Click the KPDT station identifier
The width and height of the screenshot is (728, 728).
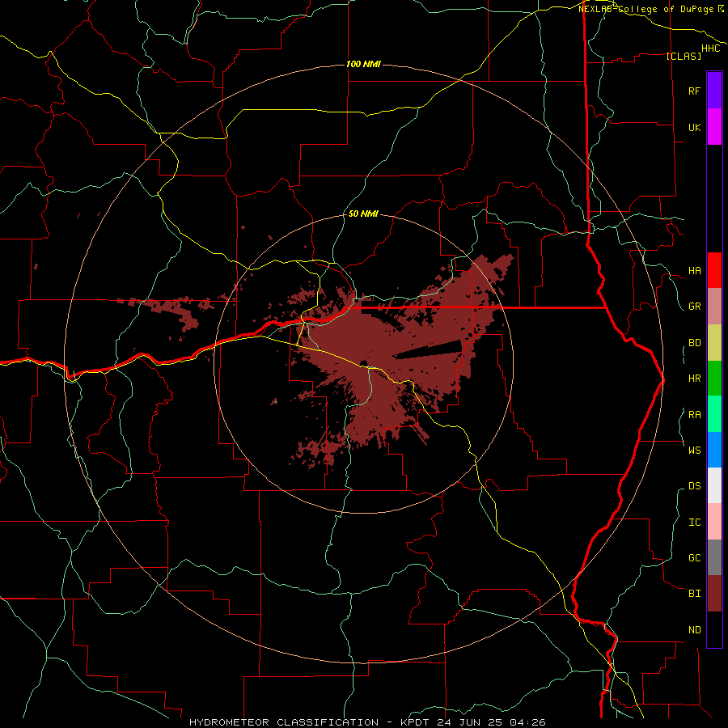pos(415,722)
